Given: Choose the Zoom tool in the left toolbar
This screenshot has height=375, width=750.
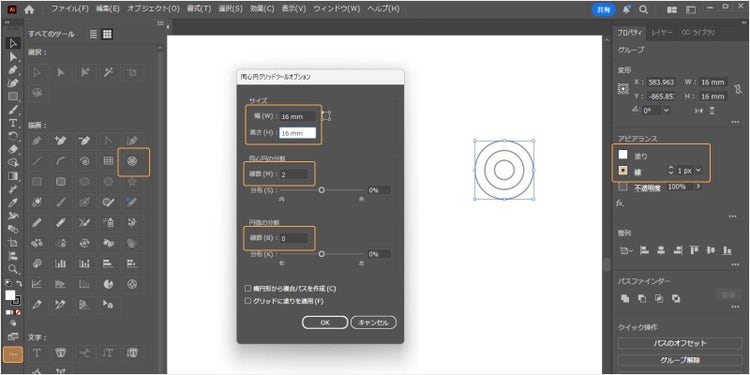Looking at the screenshot, I should click(13, 269).
